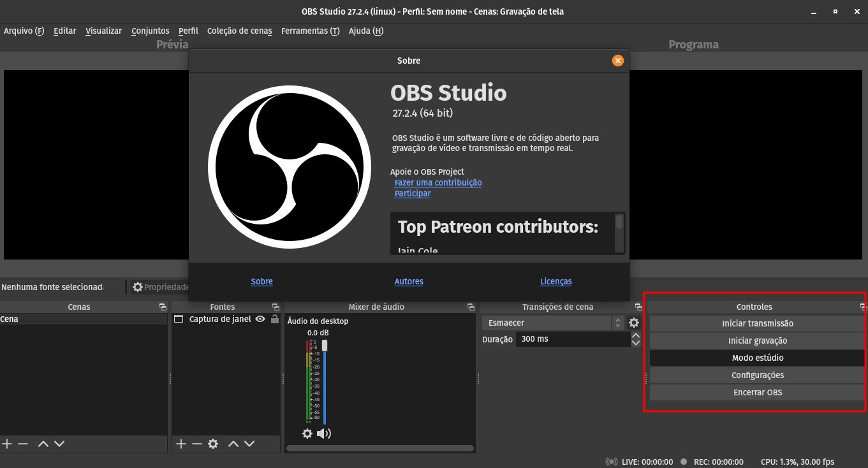
Task: Start recording with Iniciar gravação
Action: tap(757, 340)
